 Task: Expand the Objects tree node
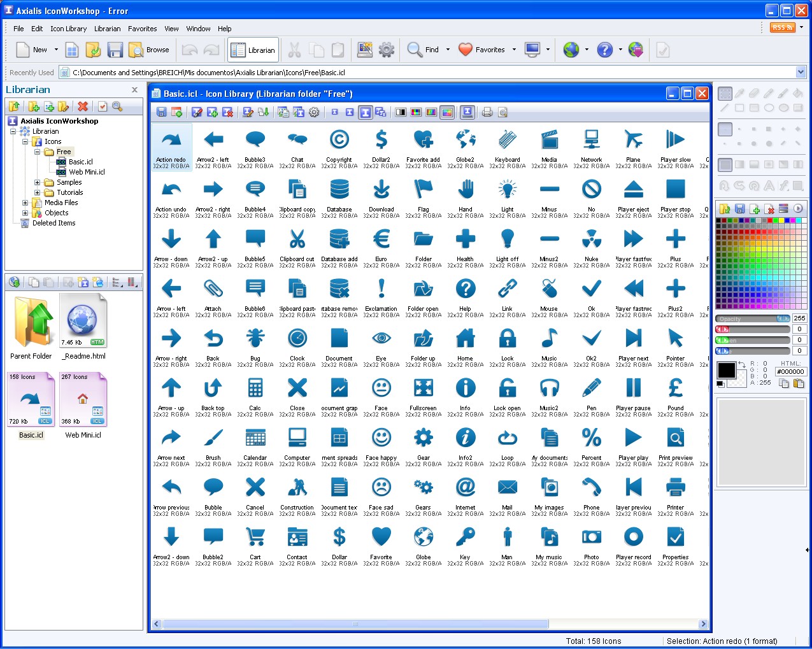[x=25, y=213]
